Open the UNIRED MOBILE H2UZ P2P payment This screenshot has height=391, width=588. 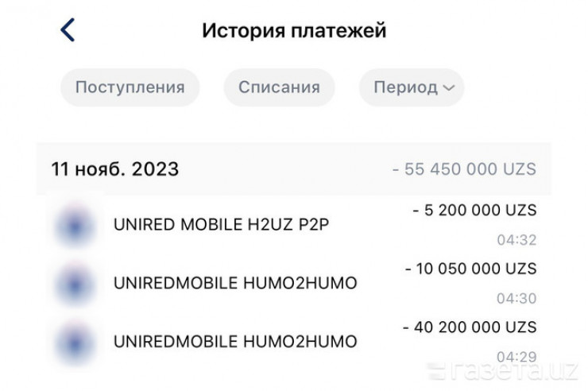(x=222, y=224)
